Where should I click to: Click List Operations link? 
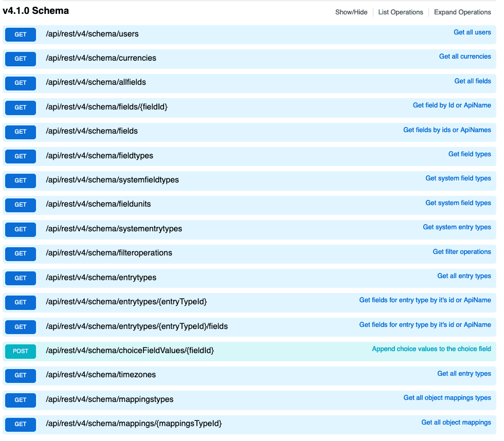(x=401, y=12)
